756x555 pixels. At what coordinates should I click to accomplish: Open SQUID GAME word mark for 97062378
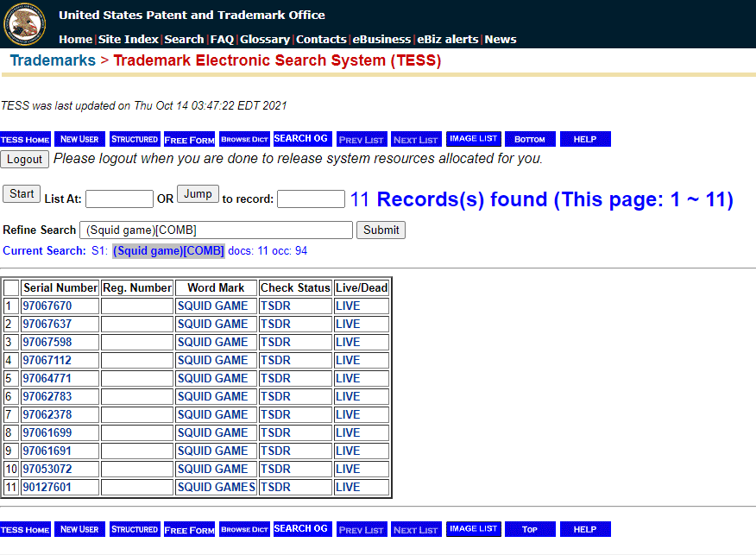(x=212, y=414)
